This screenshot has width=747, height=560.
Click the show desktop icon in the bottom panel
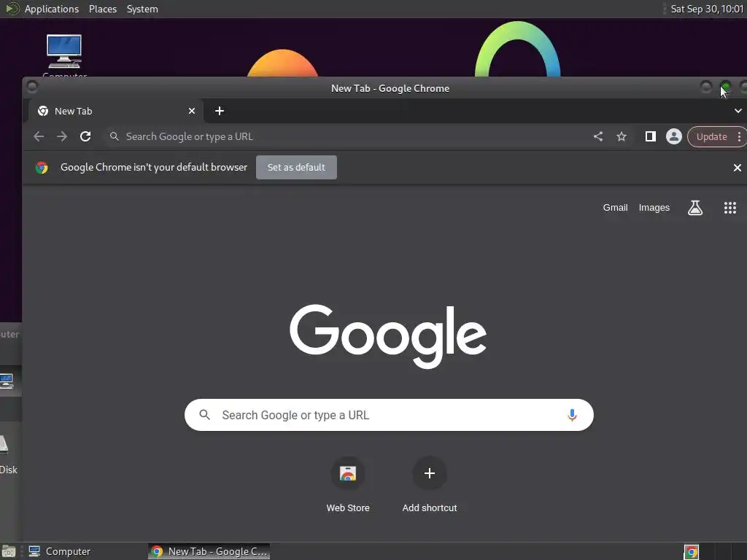click(9, 551)
